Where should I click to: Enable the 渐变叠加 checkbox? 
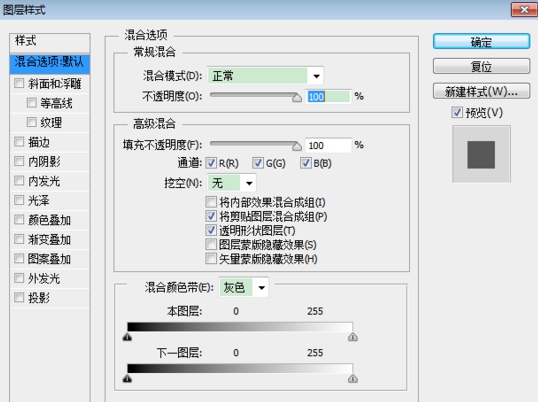coord(19,239)
